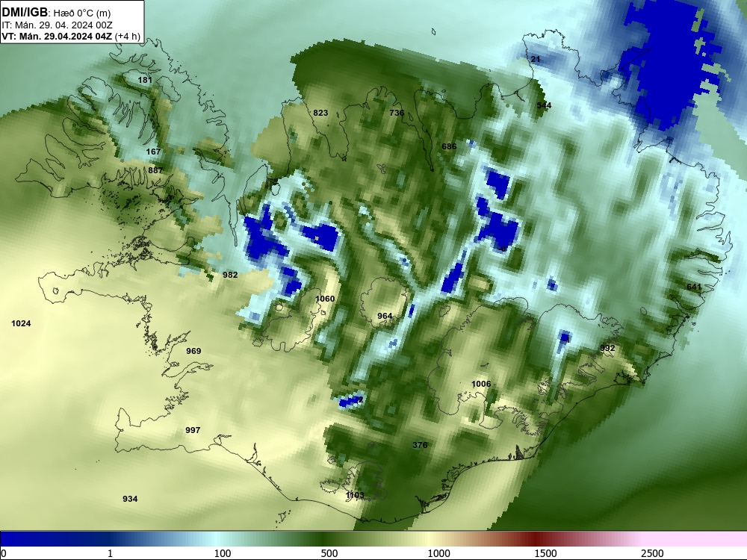Click the DMI/IGB title text in legend box
Image resolution: width=747 pixels, height=560 pixels.
click(x=25, y=13)
